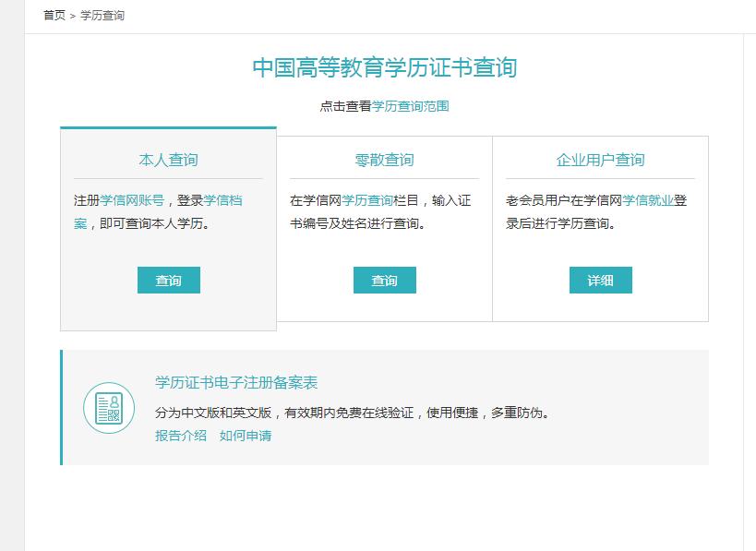Open the 学信网账号 registration link
Screen dimensions: 756x551
[132, 199]
